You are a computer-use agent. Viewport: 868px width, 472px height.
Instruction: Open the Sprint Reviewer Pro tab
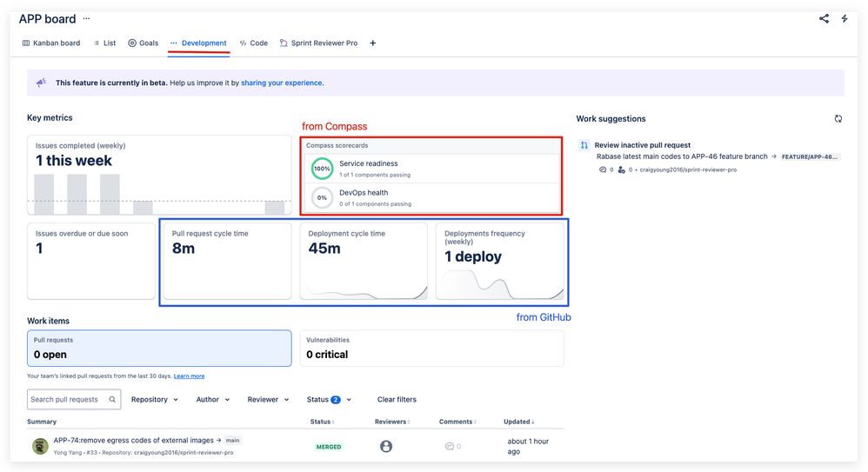319,43
